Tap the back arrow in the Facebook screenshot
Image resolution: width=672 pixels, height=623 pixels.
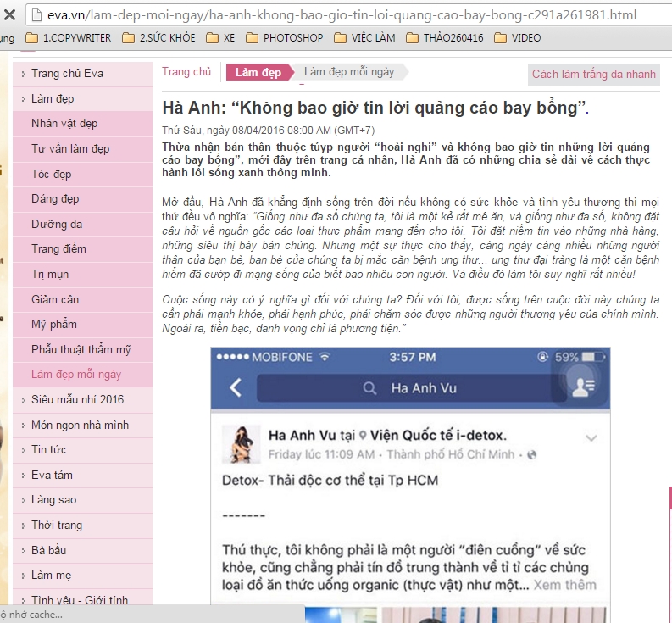236,387
